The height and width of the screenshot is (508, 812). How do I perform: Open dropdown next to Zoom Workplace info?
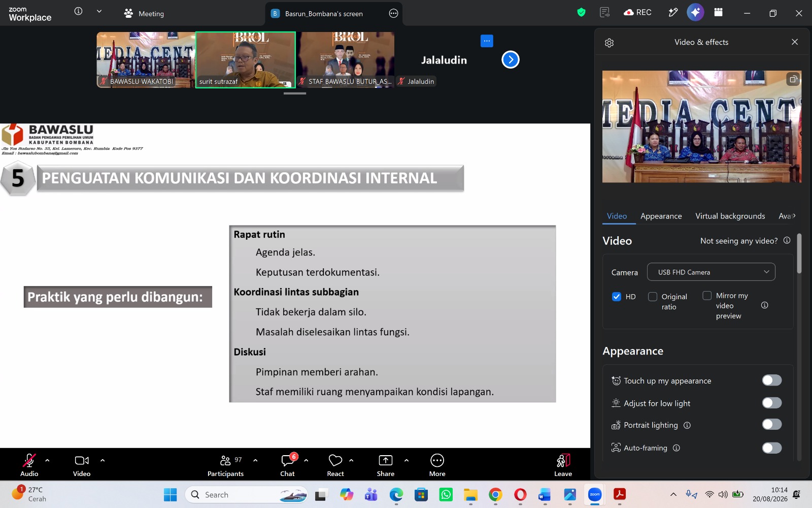pyautogui.click(x=99, y=11)
